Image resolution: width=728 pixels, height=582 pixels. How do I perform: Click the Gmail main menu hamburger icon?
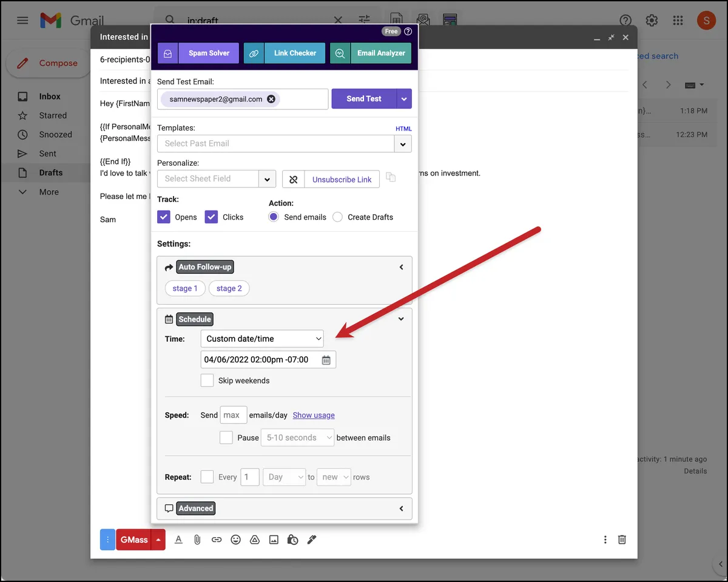[22, 21]
